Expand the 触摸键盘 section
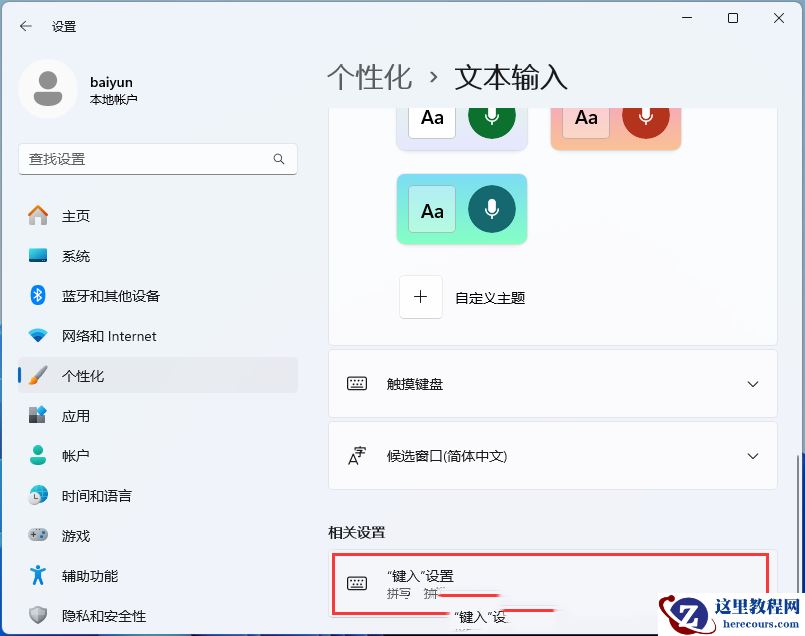This screenshot has height=636, width=805. click(x=553, y=383)
